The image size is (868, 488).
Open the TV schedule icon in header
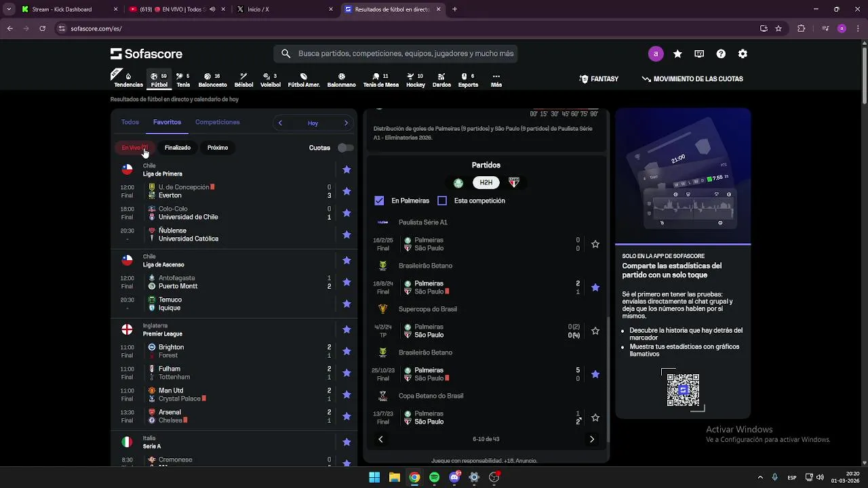pyautogui.click(x=699, y=54)
